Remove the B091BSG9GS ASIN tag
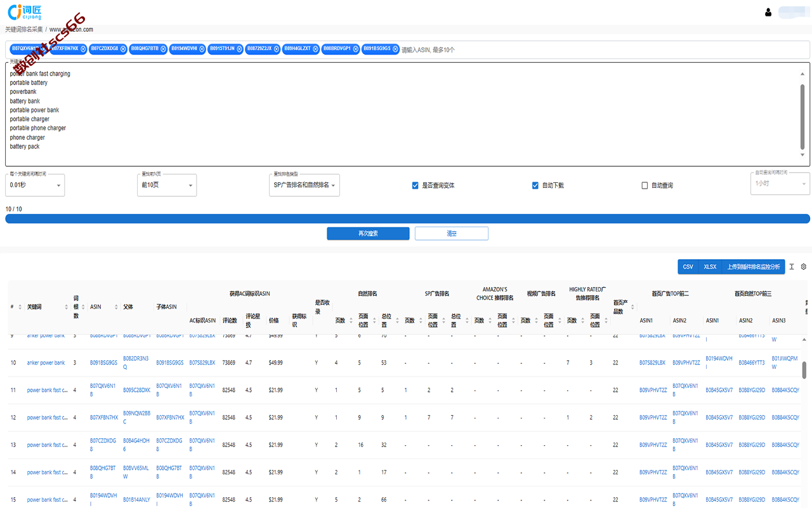Screen dimensions: 812x508 [x=395, y=49]
